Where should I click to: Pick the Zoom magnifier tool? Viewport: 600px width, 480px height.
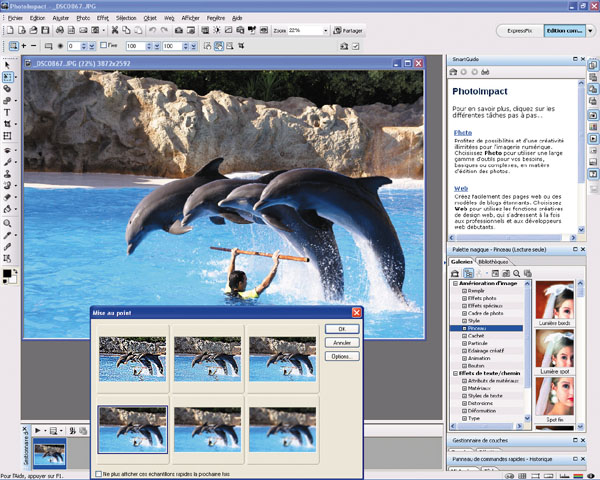[x=8, y=222]
